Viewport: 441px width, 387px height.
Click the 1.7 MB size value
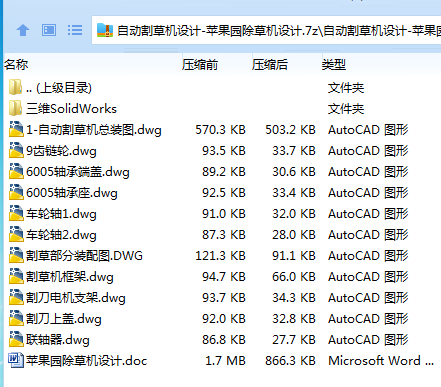[x=226, y=361]
